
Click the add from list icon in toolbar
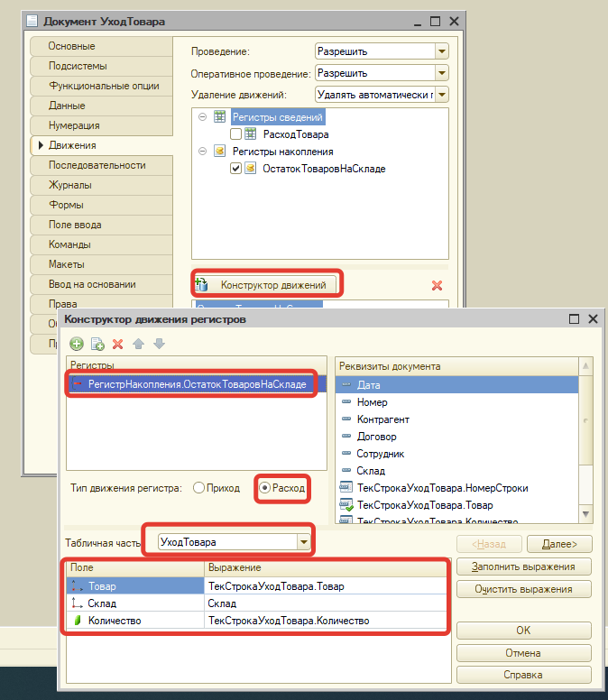pyautogui.click(x=97, y=344)
